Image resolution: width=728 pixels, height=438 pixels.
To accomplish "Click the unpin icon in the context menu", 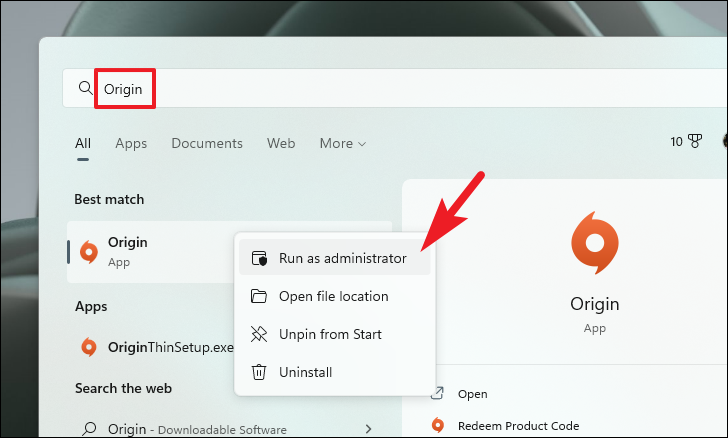I will [259, 334].
